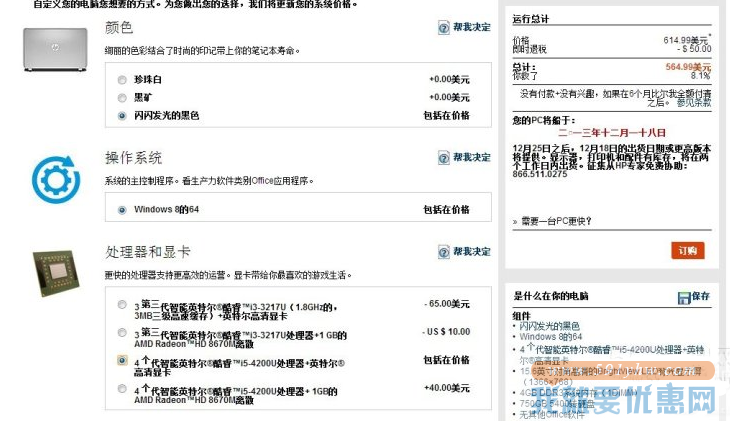Click the 运行总计 panel heading
Screen dimensions: 730x424
[530, 19]
